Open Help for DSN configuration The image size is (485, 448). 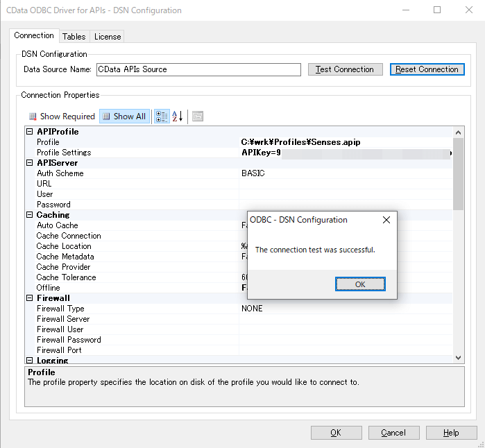pos(451,433)
